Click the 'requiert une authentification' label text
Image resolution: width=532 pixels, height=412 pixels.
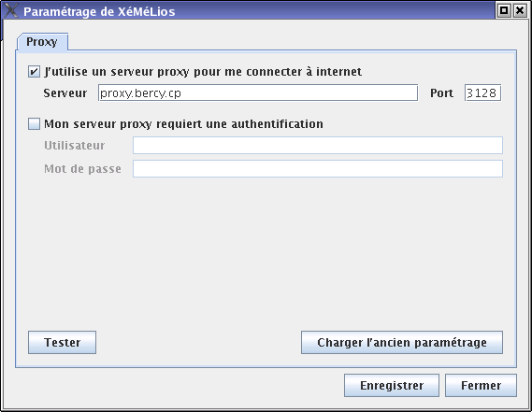(239, 124)
